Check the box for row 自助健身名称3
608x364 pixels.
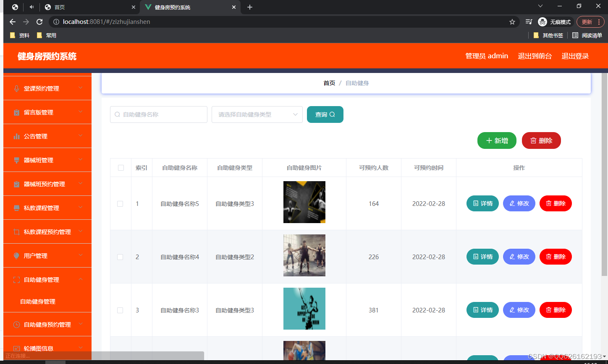(120, 310)
